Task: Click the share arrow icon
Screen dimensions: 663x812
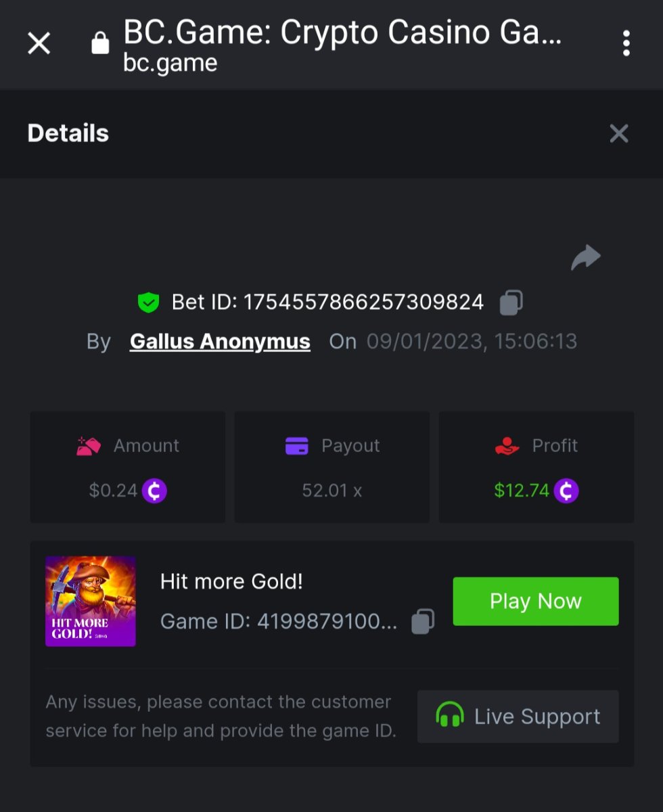Action: point(585,258)
